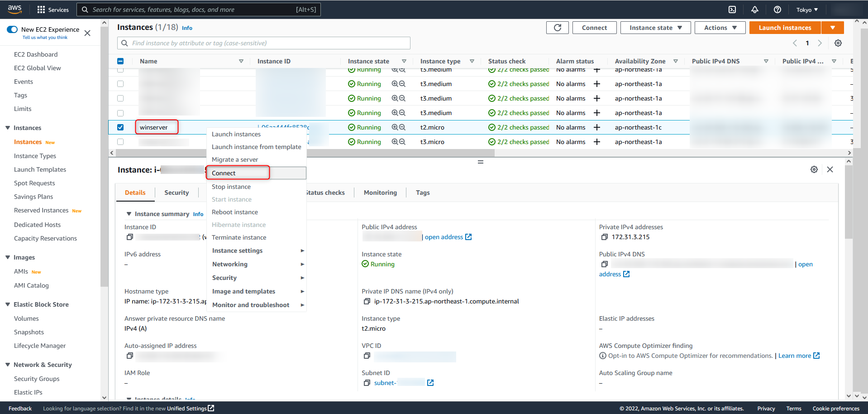Toggle the New EC2 Experience switch

pyautogui.click(x=12, y=29)
